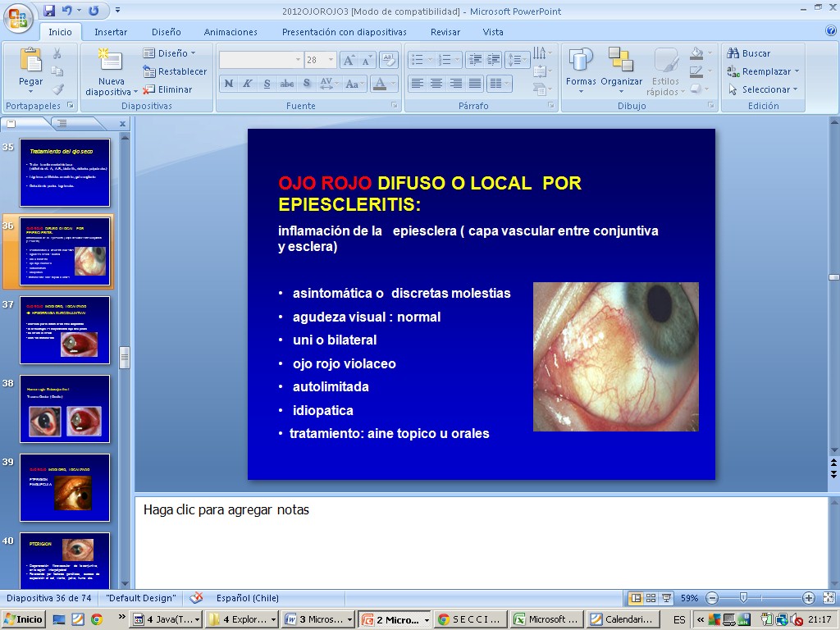Click the spell check status icon
The height and width of the screenshot is (630, 840).
[196, 598]
